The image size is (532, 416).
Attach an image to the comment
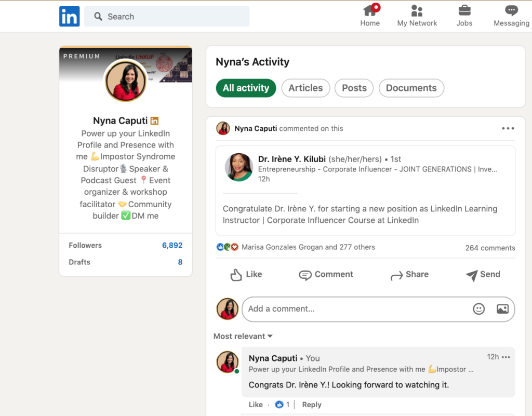click(x=502, y=309)
